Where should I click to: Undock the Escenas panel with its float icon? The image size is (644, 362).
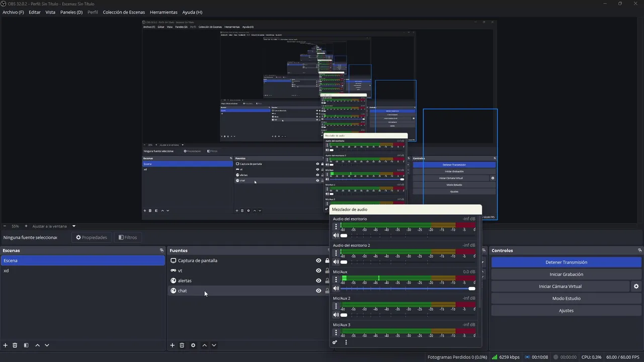click(162, 250)
